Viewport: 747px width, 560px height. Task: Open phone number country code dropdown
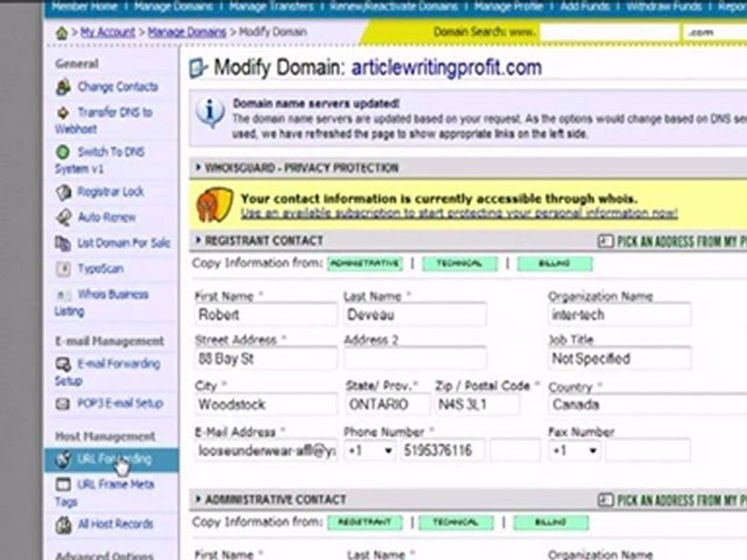[x=370, y=450]
